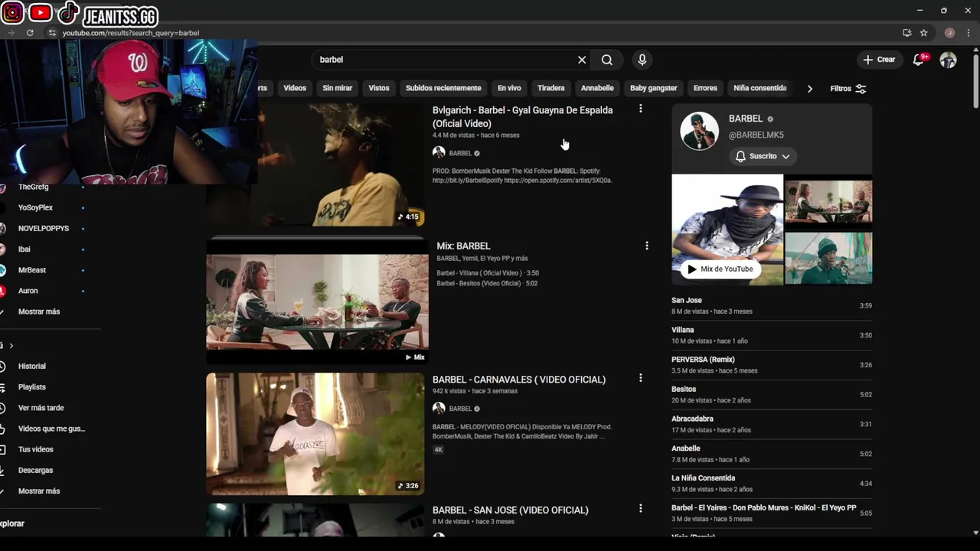Screen dimensions: 980x551
Task: Open BARBEL - CARNAVALES video title
Action: (x=519, y=380)
